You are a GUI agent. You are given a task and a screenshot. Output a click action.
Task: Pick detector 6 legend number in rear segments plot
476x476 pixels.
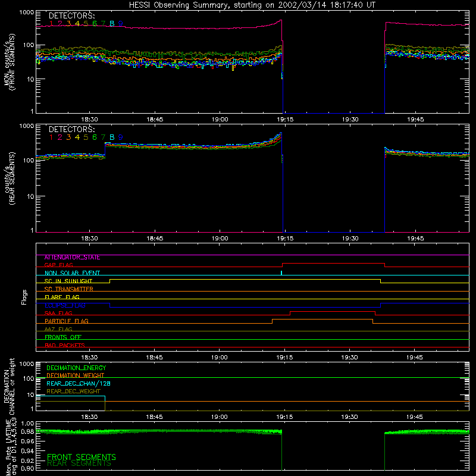(x=95, y=137)
